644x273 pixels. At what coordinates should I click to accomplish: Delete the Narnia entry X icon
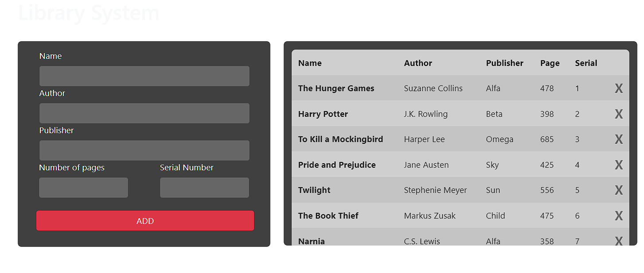pyautogui.click(x=619, y=241)
